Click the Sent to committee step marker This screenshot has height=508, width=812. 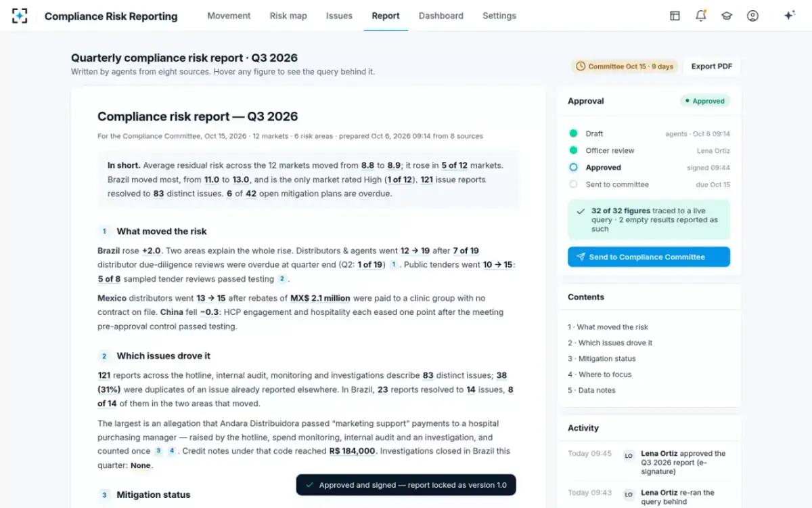[573, 184]
